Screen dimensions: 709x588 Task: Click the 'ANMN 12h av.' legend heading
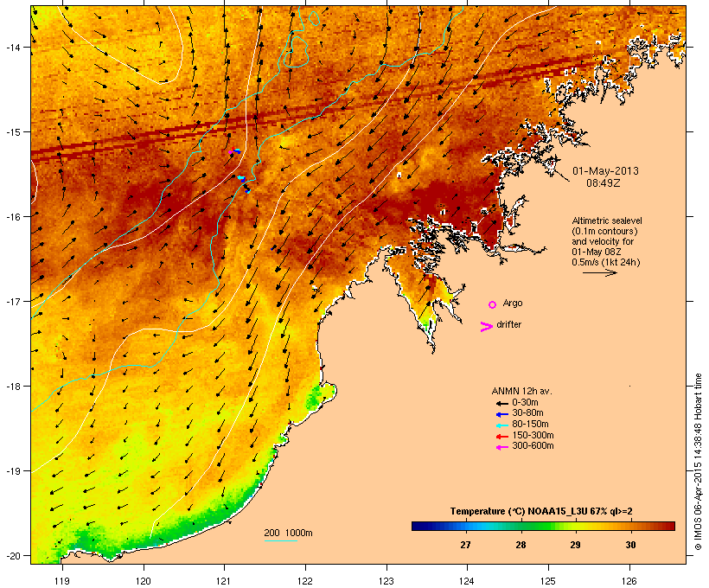pyautogui.click(x=521, y=391)
